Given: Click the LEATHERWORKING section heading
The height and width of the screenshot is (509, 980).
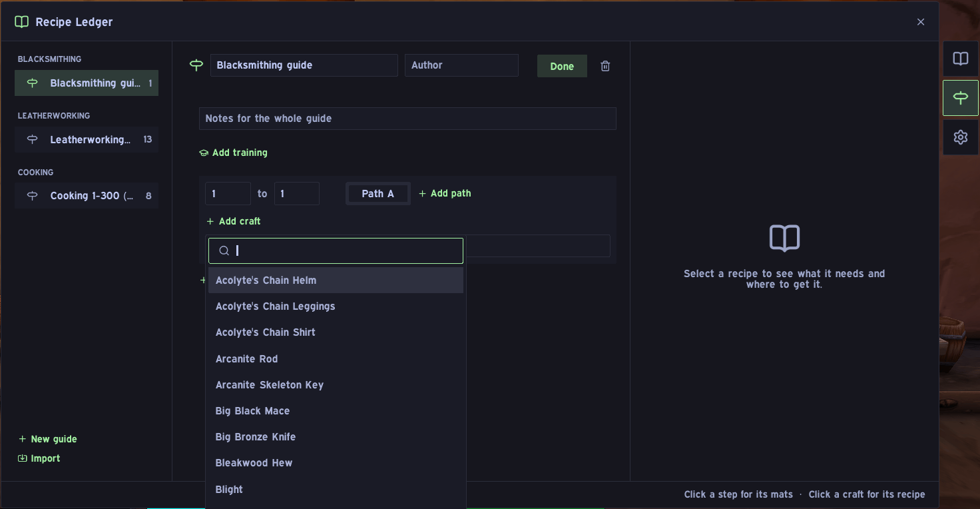Looking at the screenshot, I should coord(54,116).
